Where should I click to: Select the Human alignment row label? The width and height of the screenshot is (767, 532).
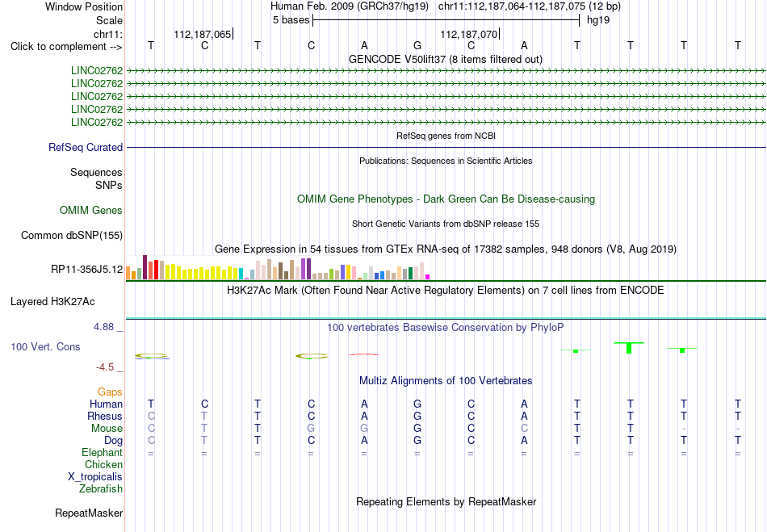pyautogui.click(x=106, y=404)
